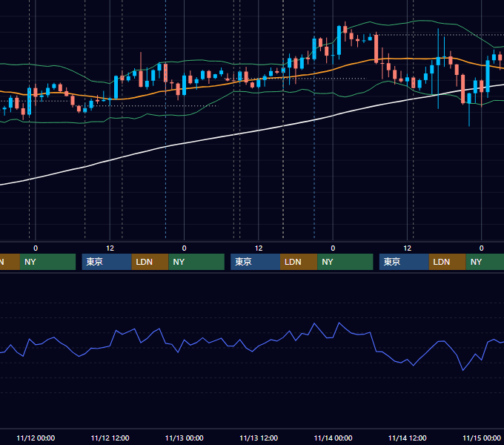The width and height of the screenshot is (504, 445).
Task: Click the 11/14 00:00 date label
Action: click(x=333, y=438)
